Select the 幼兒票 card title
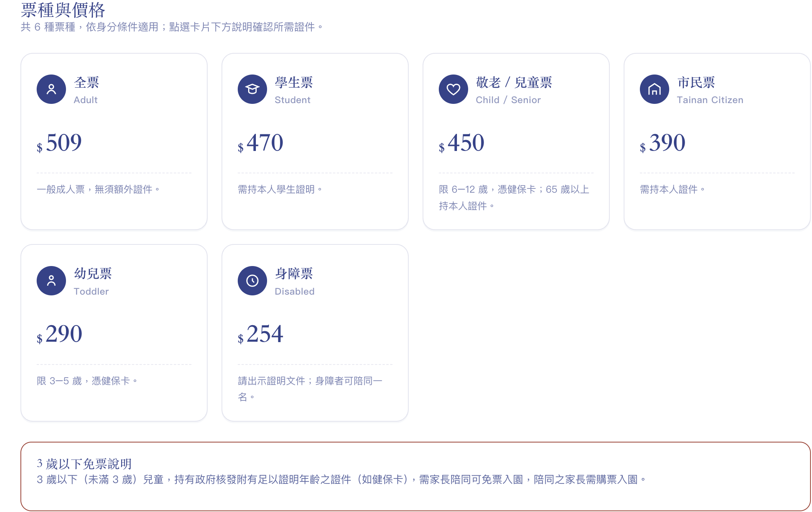The height and width of the screenshot is (512, 812). 93,273
